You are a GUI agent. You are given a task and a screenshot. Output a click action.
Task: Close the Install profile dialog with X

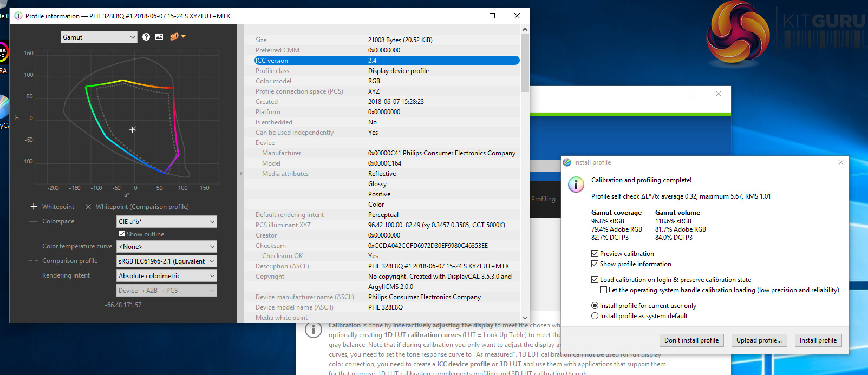(840, 162)
